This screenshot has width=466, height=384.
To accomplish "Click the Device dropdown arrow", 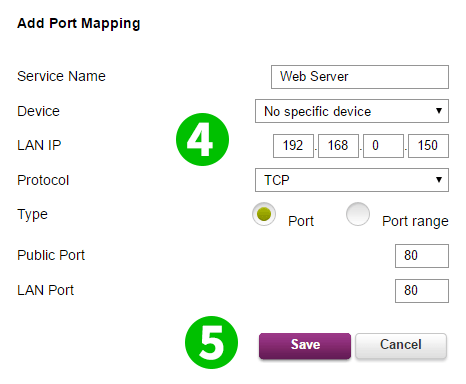I will (x=439, y=111).
